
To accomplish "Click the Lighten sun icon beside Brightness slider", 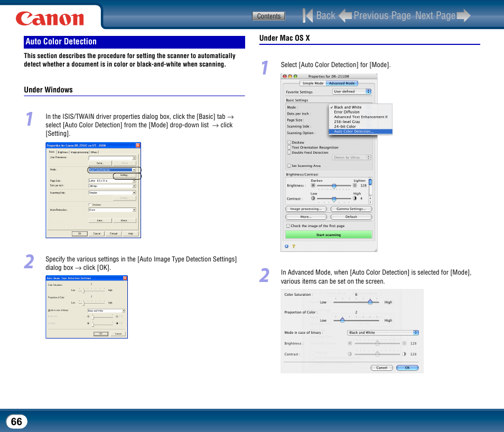I will click(x=354, y=185).
